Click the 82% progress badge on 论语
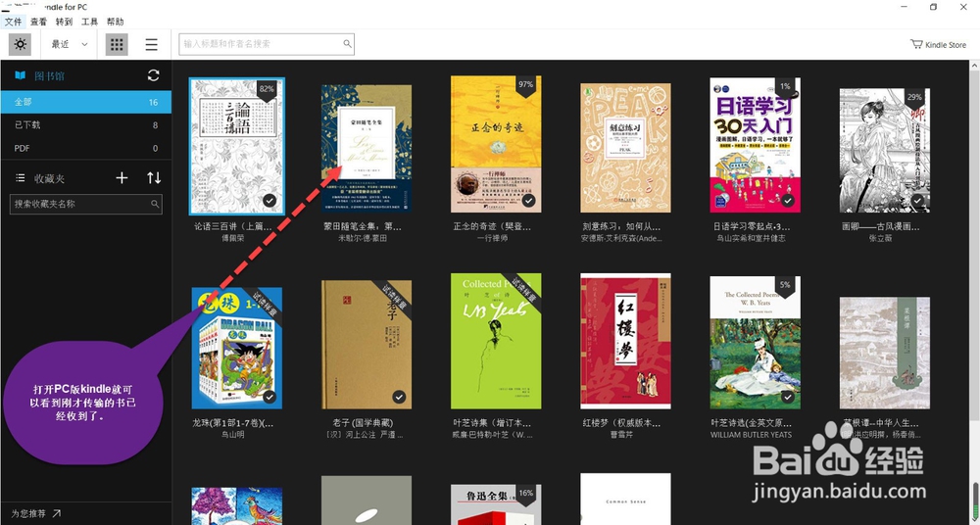The height and width of the screenshot is (525, 980). 267,90
